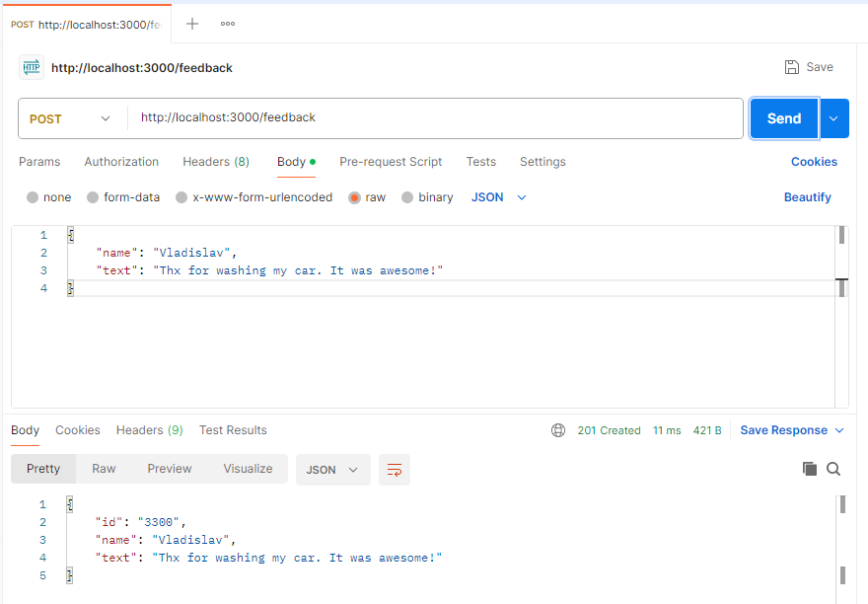Open a new request tab with plus icon
Screen dimensions: 868x604
click(192, 24)
